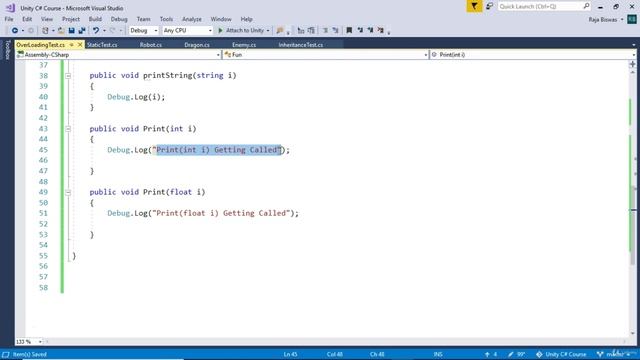Click the Open File folder icon

click(x=61, y=31)
